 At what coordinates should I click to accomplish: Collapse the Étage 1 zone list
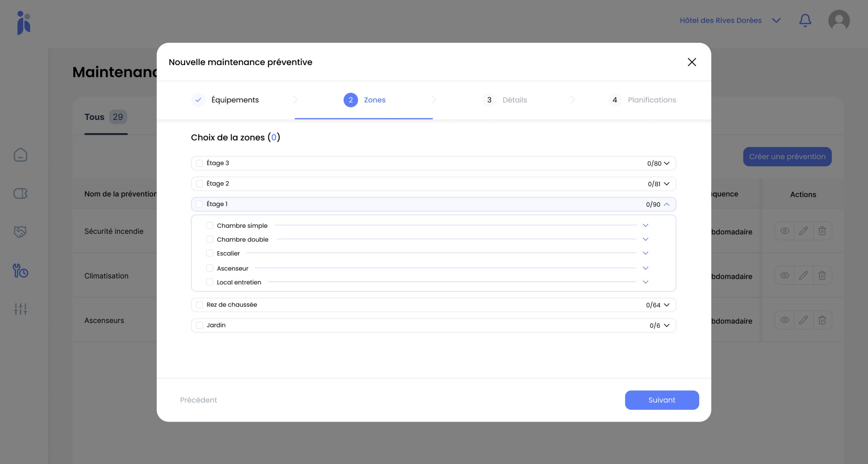(x=667, y=204)
